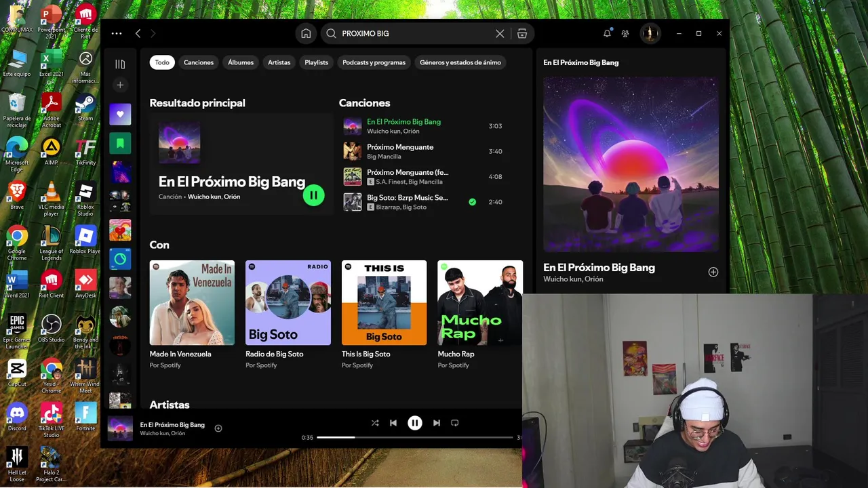
Task: Click the song title in now playing bar
Action: 172,425
